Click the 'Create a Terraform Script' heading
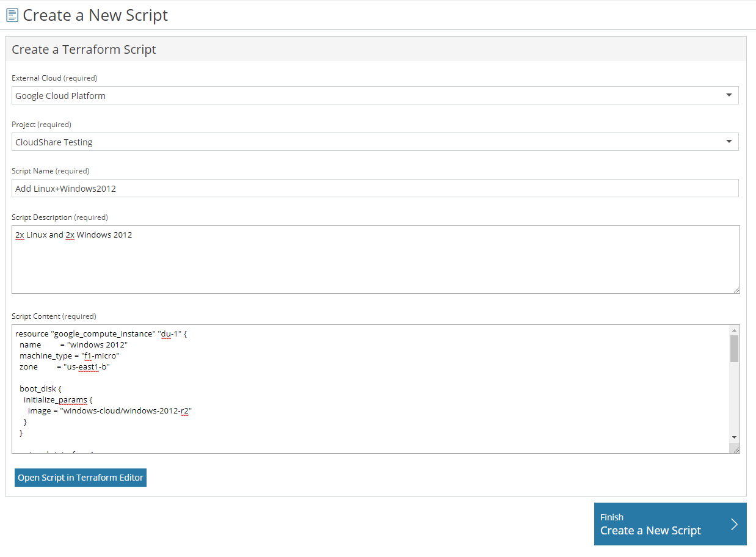This screenshot has height=557, width=756. (84, 49)
